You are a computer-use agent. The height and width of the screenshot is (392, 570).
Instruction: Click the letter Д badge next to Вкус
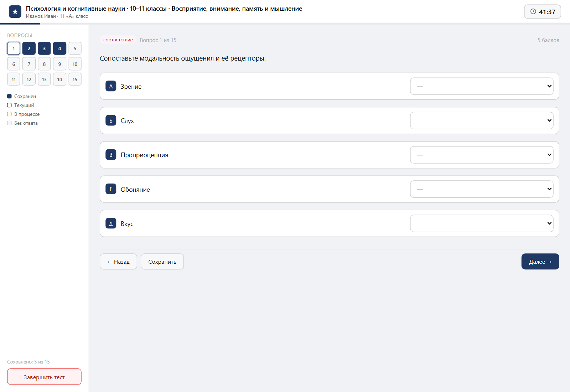point(111,223)
